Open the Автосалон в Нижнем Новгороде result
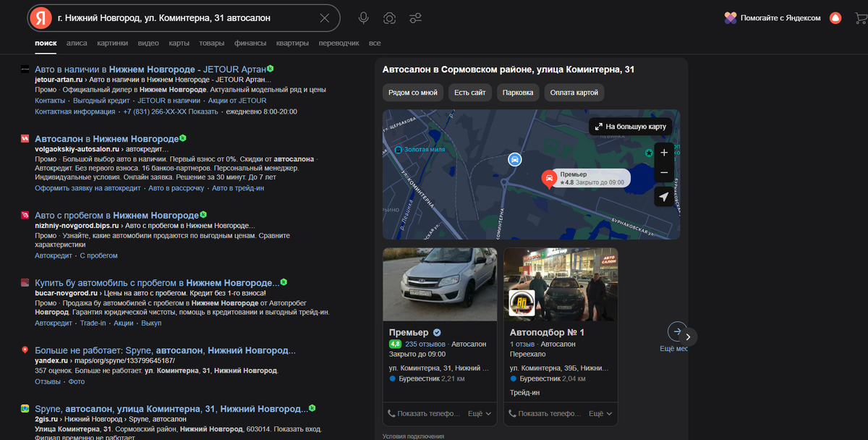 click(x=106, y=138)
